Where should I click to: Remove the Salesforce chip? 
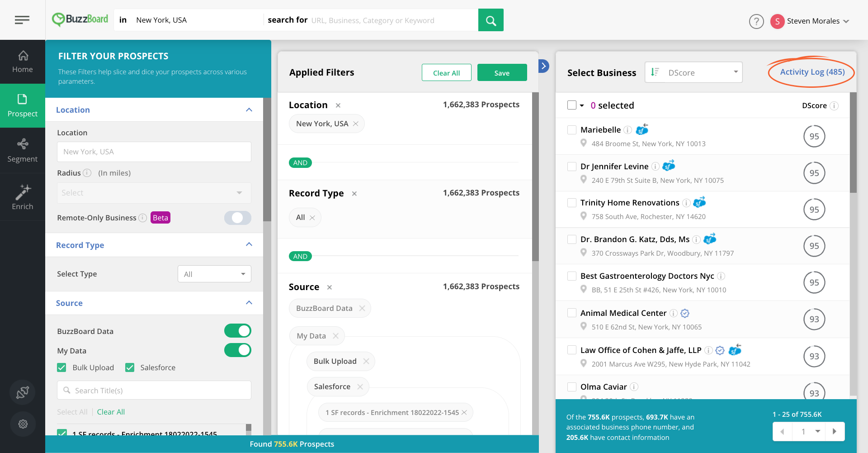pos(360,386)
